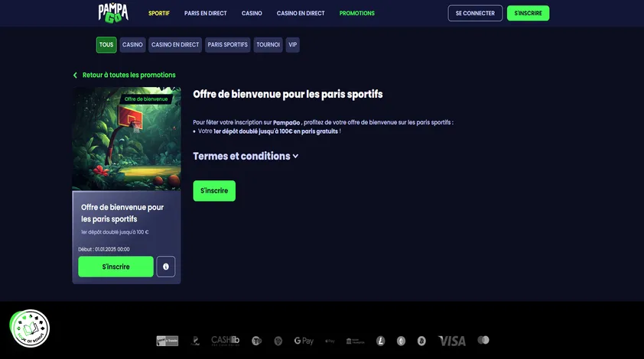
Task: Click the PayPal payment icon
Action: point(196,341)
